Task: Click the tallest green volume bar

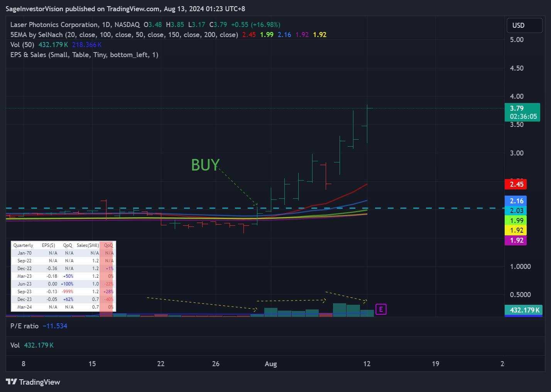Action: pyautogui.click(x=340, y=310)
